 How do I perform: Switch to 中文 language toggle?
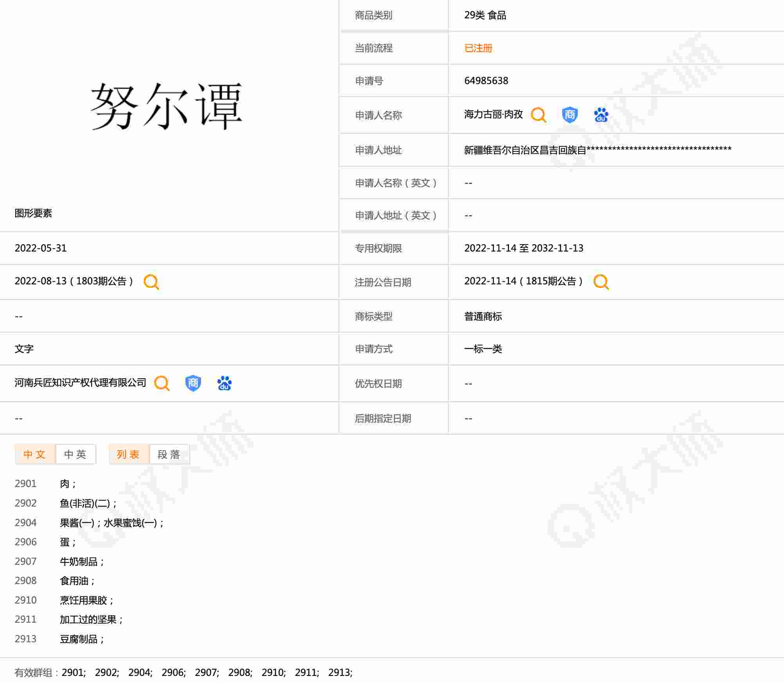pyautogui.click(x=35, y=454)
